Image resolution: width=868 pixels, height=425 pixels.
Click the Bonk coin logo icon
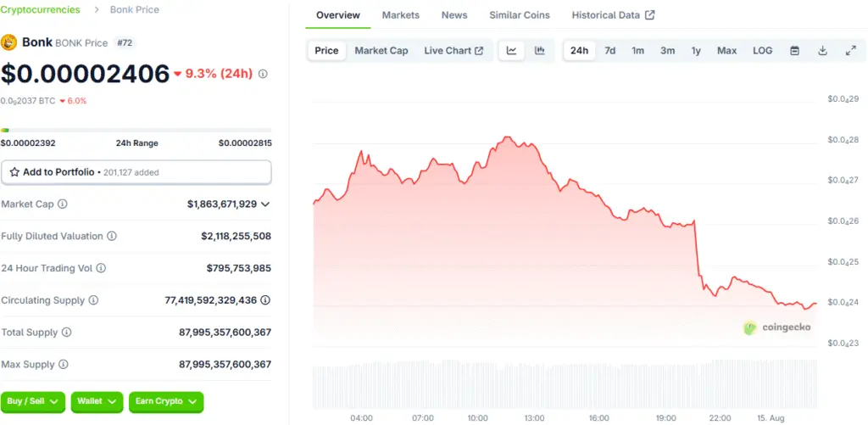[8, 42]
